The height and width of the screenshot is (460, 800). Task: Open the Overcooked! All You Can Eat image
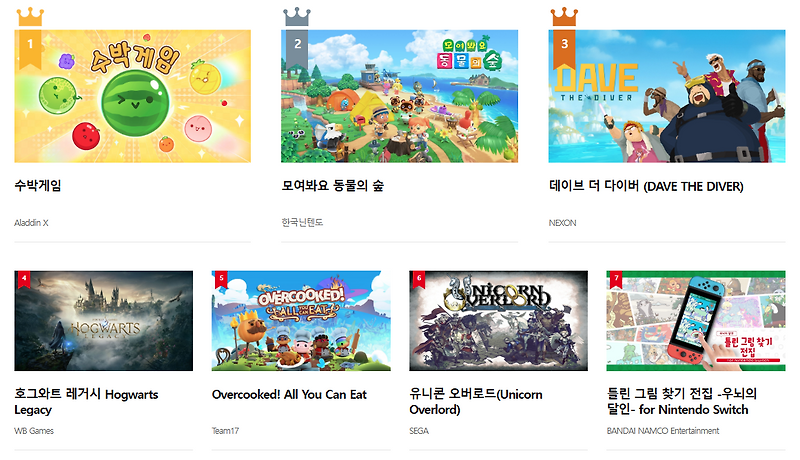pos(301,321)
